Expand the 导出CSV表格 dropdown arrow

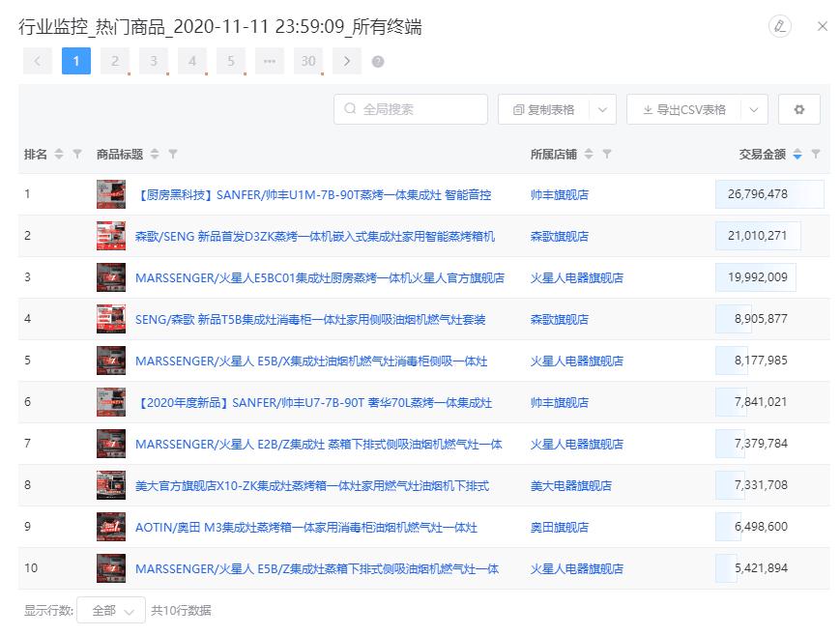coord(753,109)
